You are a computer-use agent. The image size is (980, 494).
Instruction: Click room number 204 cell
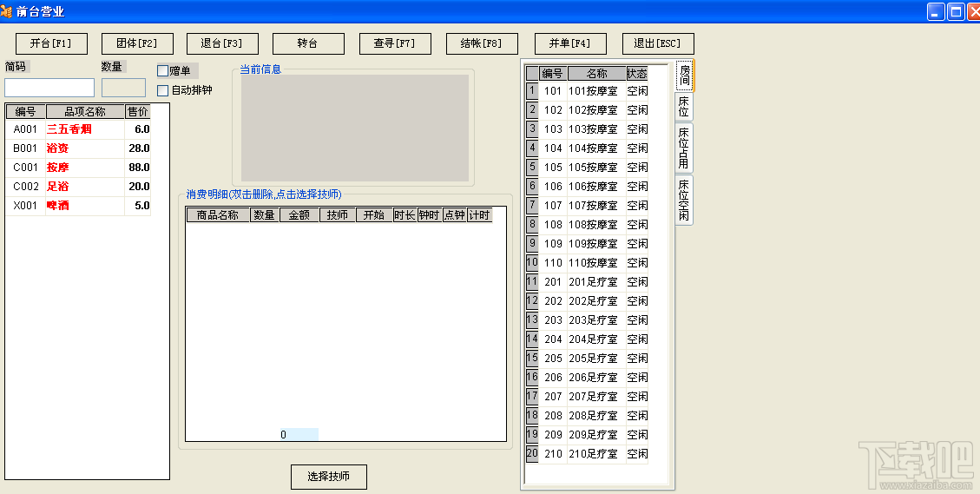553,339
